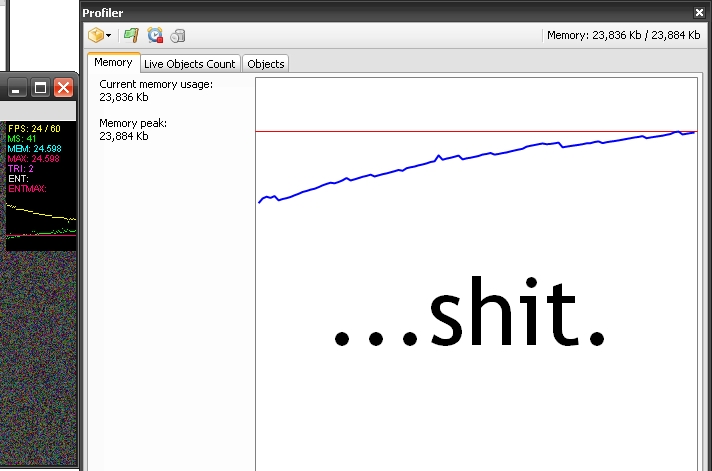The height and width of the screenshot is (471, 712).
Task: Click the green flag snapshot icon
Action: 131,35
